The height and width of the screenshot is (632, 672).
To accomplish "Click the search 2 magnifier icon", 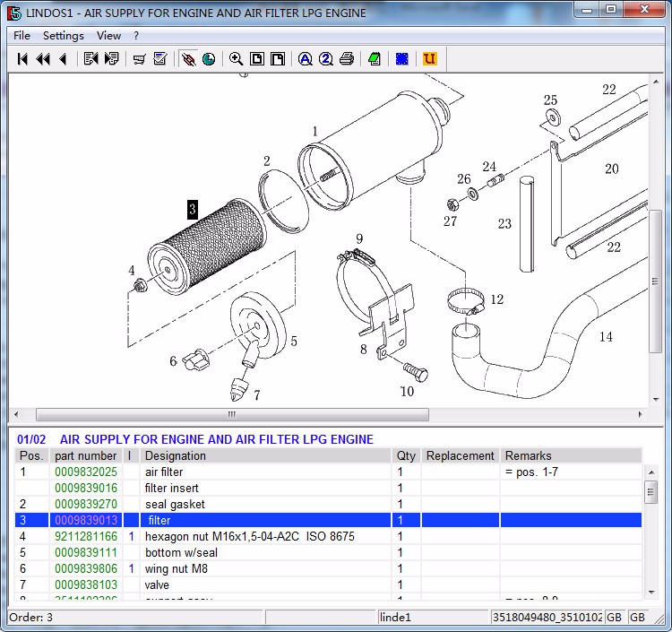I will (x=326, y=59).
